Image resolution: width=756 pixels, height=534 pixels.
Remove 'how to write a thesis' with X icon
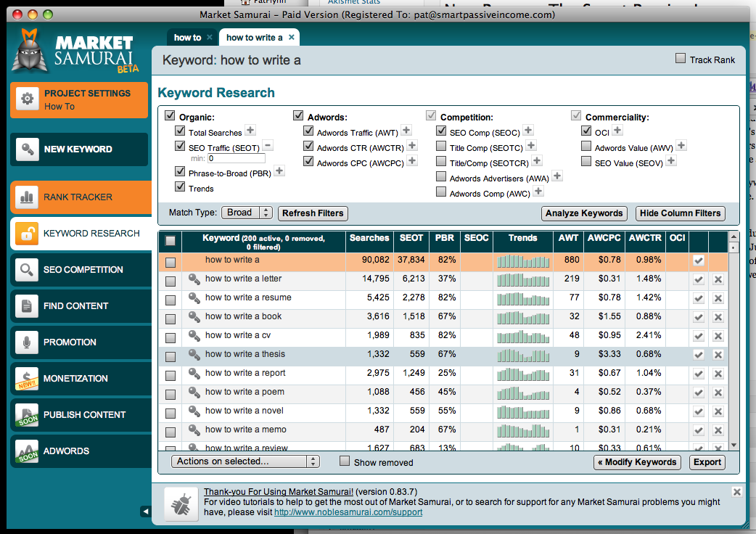point(718,355)
